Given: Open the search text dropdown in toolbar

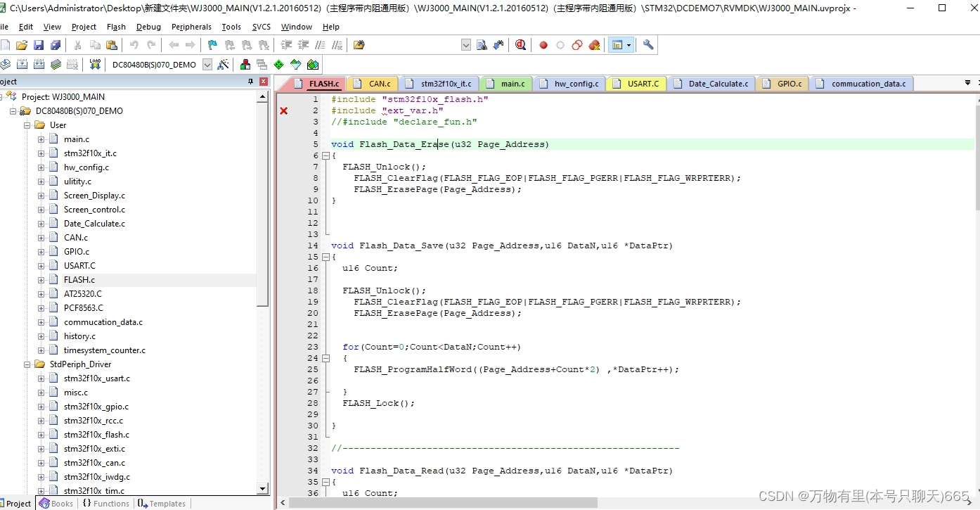Looking at the screenshot, I should click(x=466, y=45).
